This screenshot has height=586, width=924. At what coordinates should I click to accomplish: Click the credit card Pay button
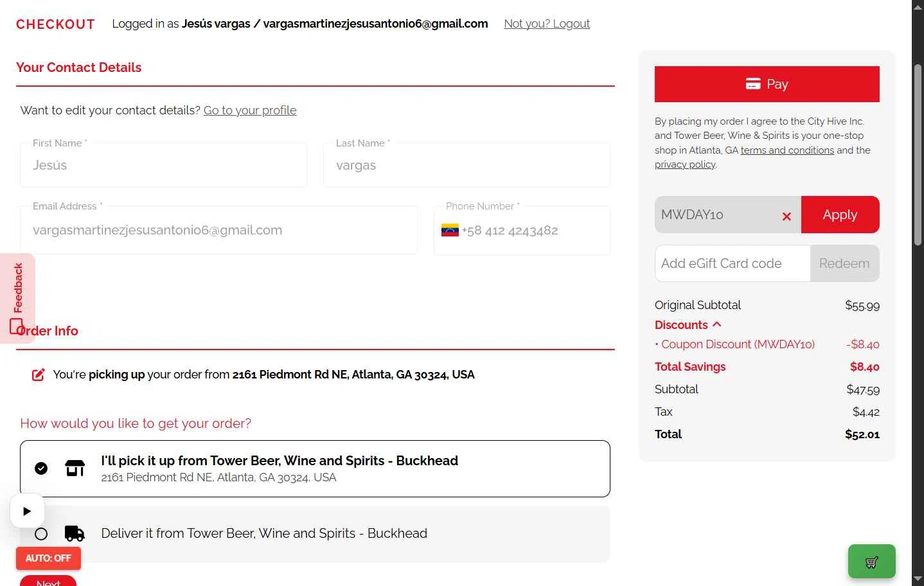coord(767,84)
